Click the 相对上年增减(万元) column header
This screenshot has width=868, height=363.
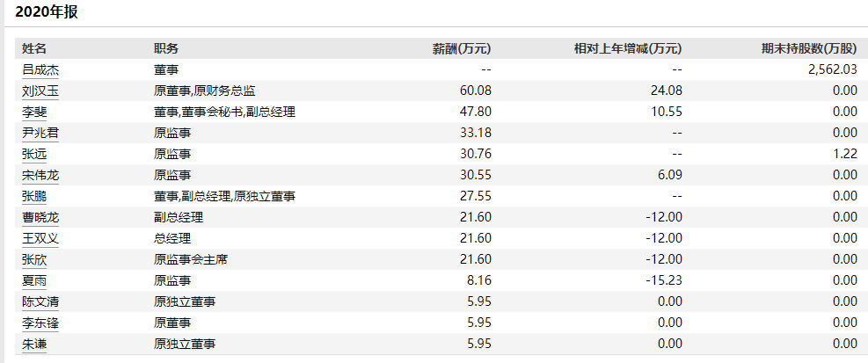pyautogui.click(x=627, y=48)
